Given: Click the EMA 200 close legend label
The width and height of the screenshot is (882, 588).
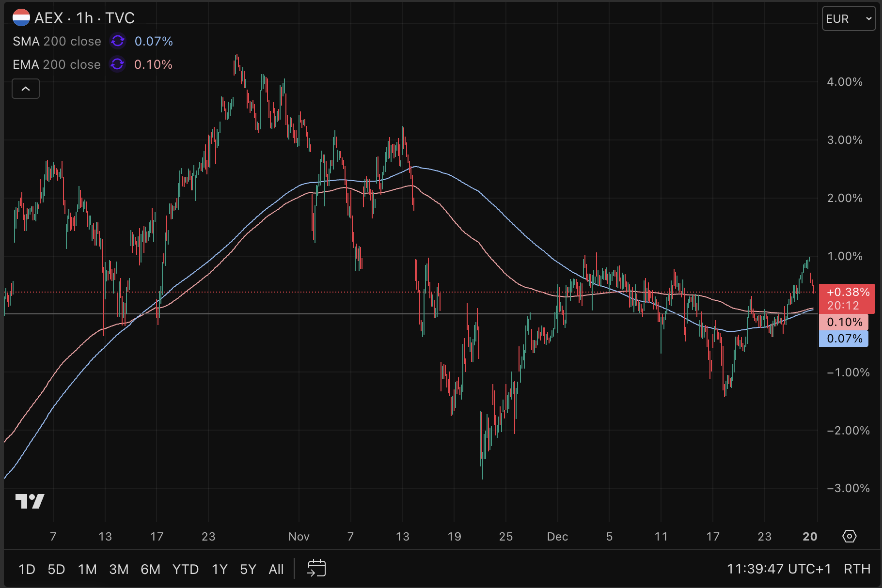Looking at the screenshot, I should click(57, 64).
